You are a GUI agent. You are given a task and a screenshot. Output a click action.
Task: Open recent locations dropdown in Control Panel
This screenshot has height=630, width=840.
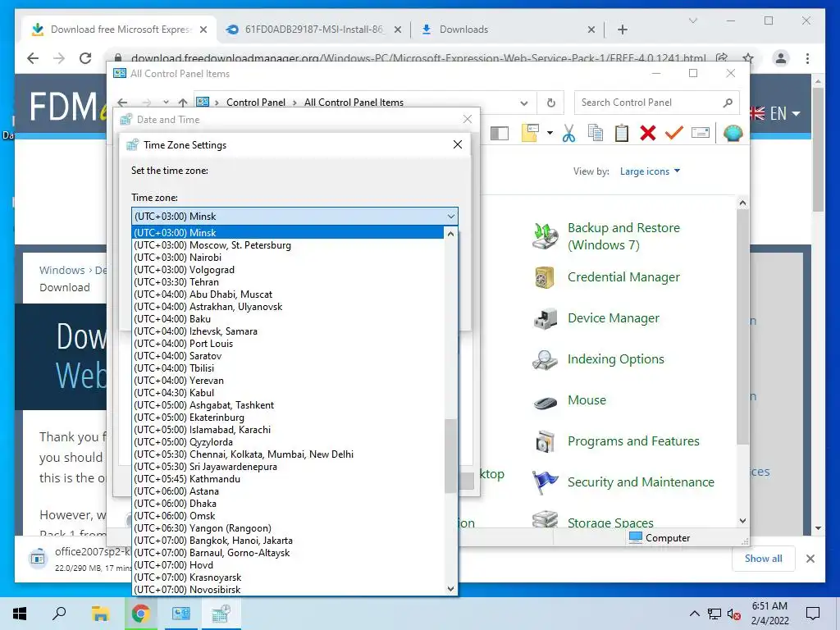click(166, 103)
